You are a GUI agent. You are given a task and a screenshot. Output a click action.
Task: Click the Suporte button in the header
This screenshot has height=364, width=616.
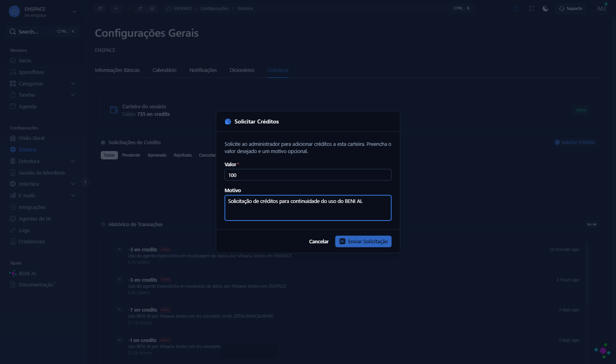coord(570,8)
